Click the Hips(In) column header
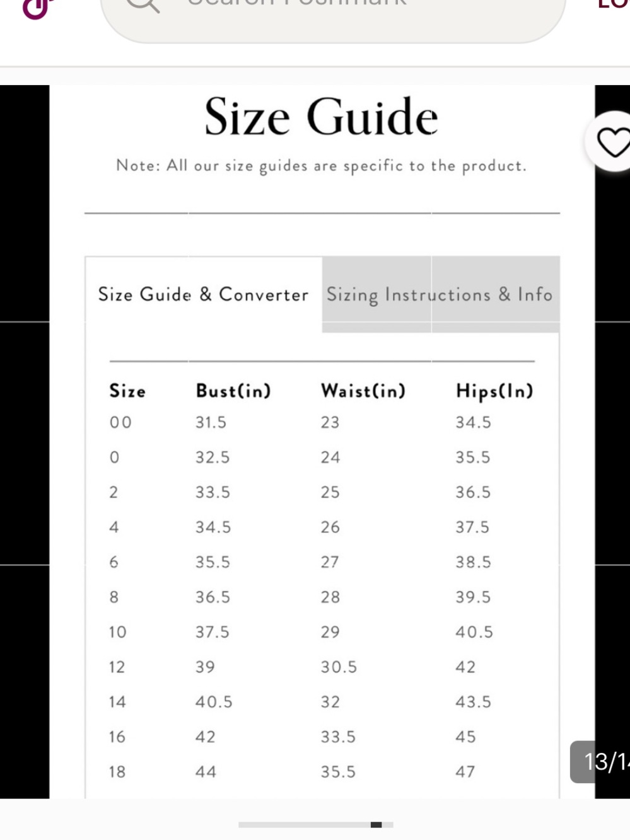The image size is (630, 840). coord(494,391)
